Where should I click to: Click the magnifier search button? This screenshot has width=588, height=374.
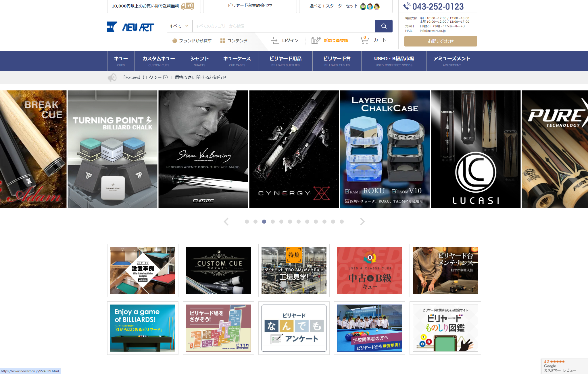tap(384, 26)
